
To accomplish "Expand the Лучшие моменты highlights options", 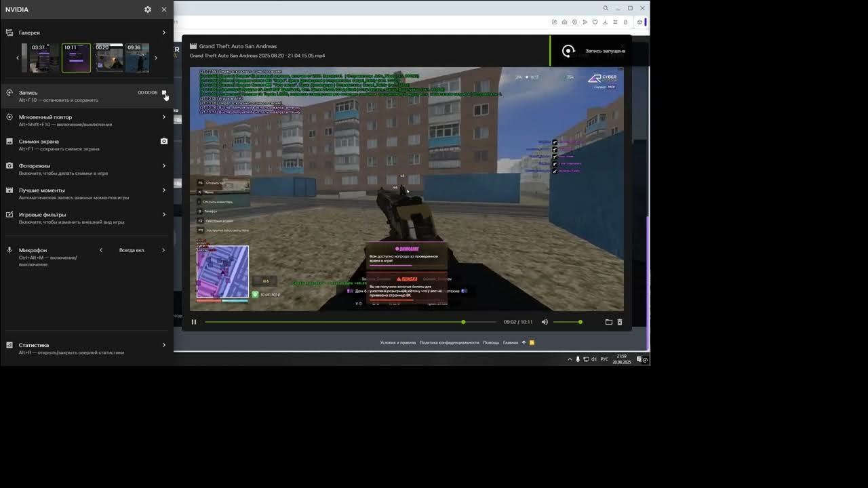I will click(x=163, y=190).
